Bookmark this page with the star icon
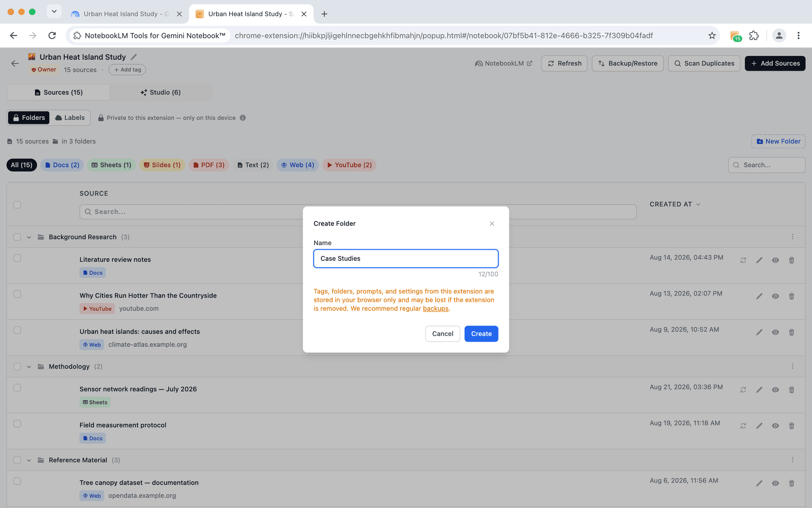Image resolution: width=812 pixels, height=508 pixels. pos(712,36)
